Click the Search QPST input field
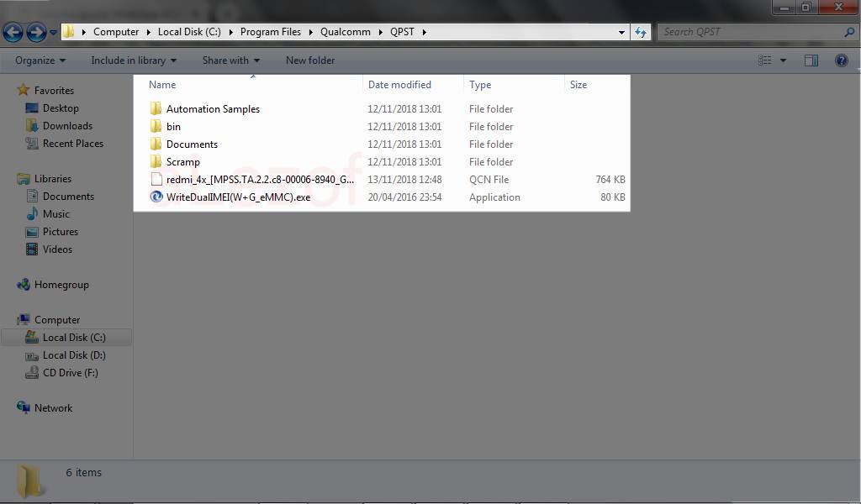Viewport: 861px width, 504px height. 750,32
